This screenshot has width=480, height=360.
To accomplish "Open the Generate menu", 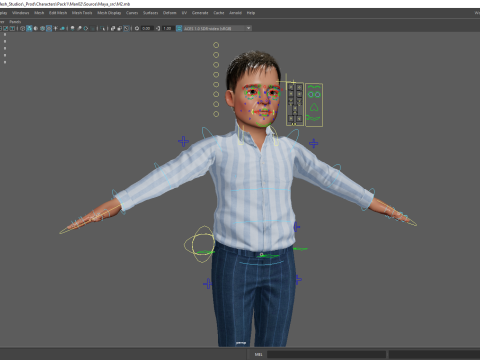I will tap(200, 13).
